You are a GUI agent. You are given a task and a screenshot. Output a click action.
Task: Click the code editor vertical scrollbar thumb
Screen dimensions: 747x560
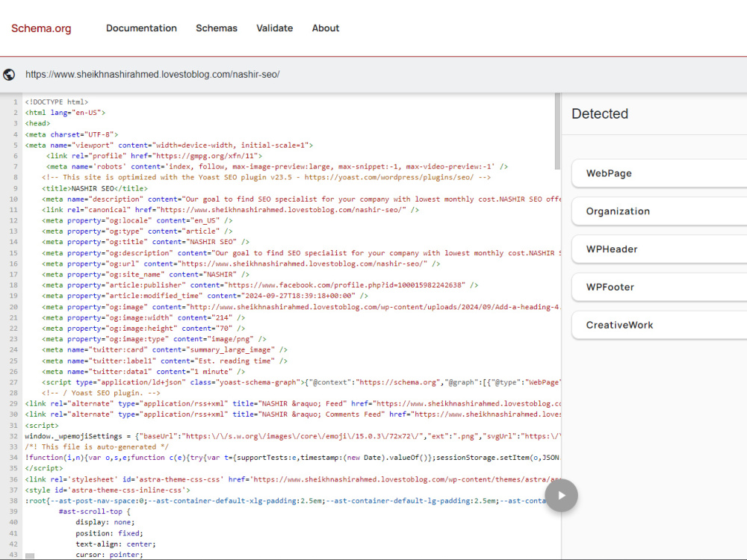coord(557,131)
